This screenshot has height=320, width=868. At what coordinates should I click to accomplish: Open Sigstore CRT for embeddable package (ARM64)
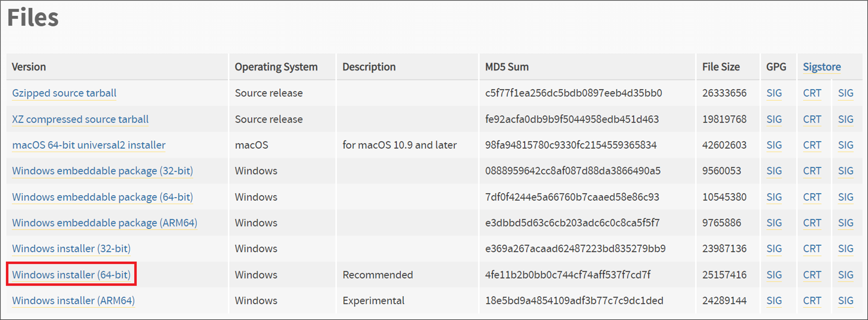click(x=812, y=223)
